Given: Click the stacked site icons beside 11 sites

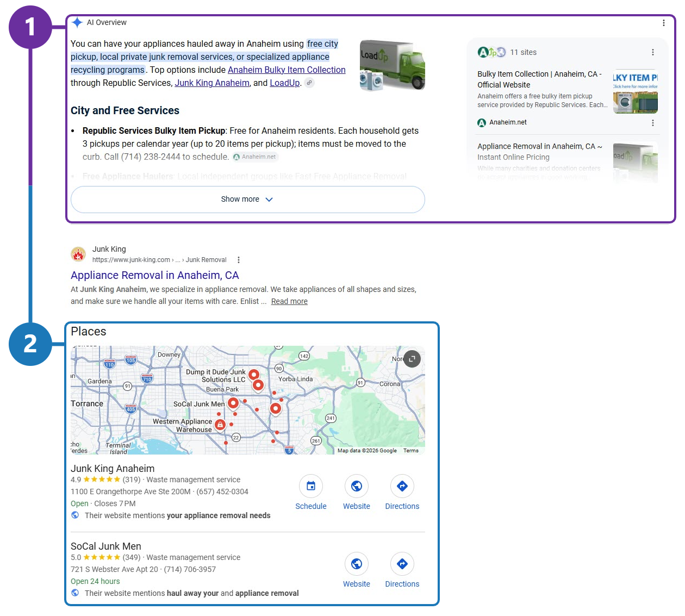Looking at the screenshot, I should click(x=491, y=52).
